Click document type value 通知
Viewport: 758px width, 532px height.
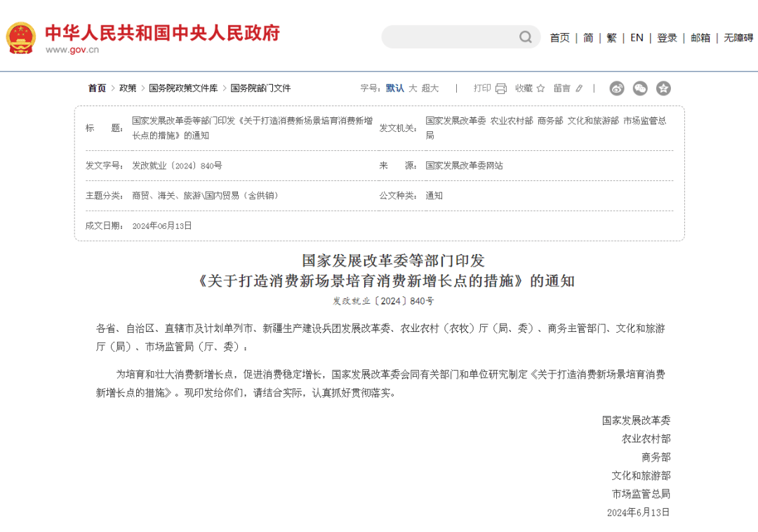click(x=434, y=196)
